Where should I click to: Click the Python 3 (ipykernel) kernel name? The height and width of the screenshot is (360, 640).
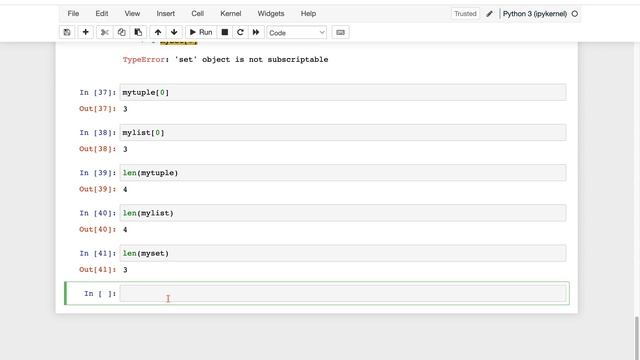(x=535, y=14)
